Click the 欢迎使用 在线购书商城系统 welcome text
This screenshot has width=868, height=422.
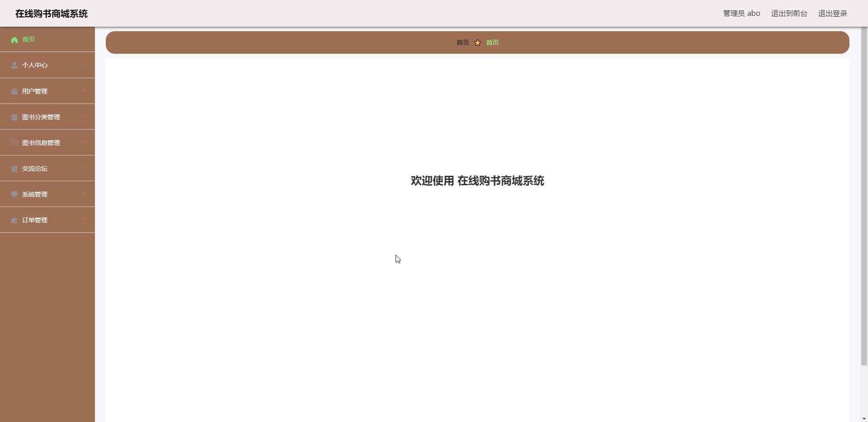click(x=477, y=181)
